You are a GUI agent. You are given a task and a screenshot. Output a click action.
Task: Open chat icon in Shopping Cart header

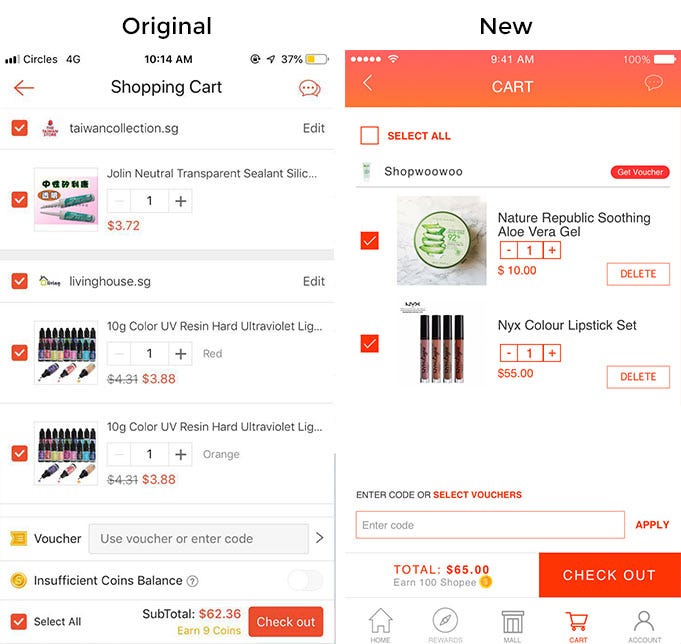[310, 88]
